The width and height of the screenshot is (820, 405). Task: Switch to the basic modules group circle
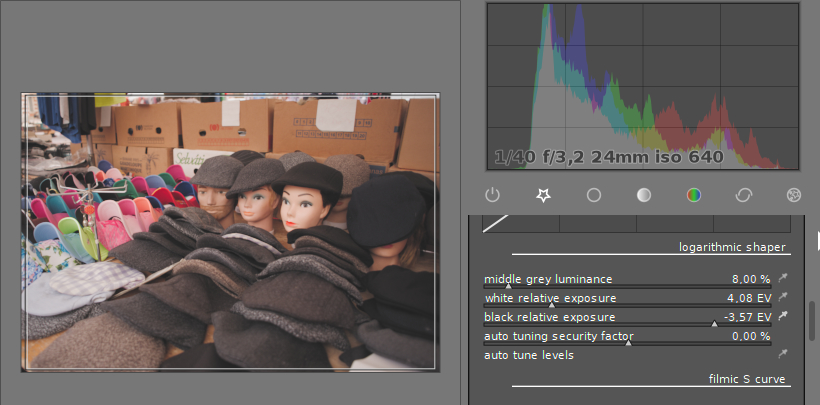(594, 195)
